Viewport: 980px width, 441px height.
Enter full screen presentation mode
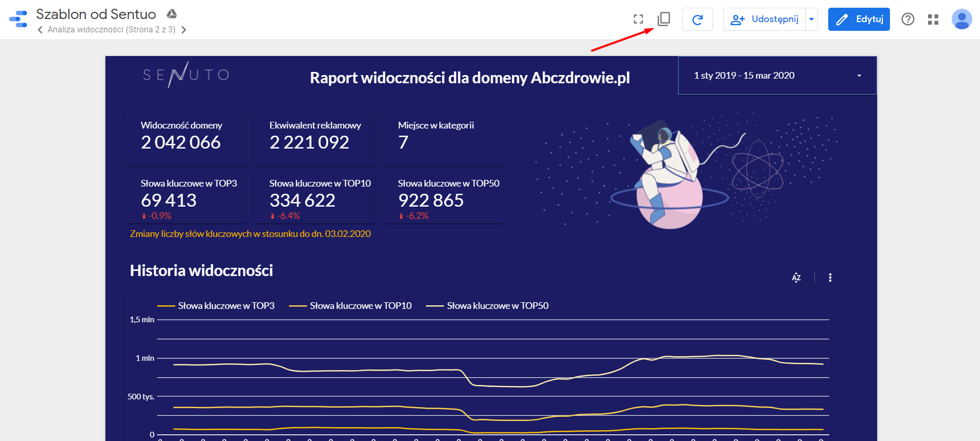click(x=638, y=20)
